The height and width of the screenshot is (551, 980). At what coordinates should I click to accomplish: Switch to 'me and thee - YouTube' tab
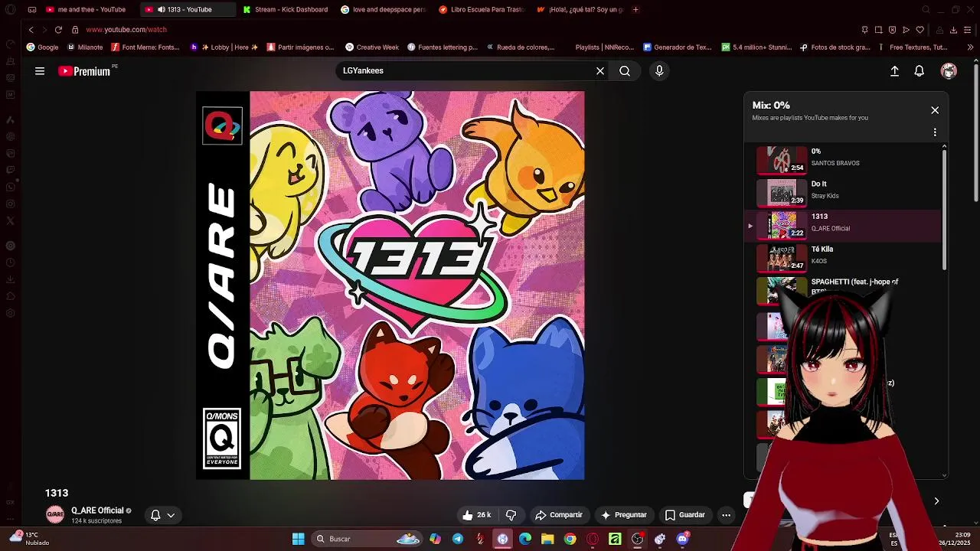pyautogui.click(x=86, y=10)
